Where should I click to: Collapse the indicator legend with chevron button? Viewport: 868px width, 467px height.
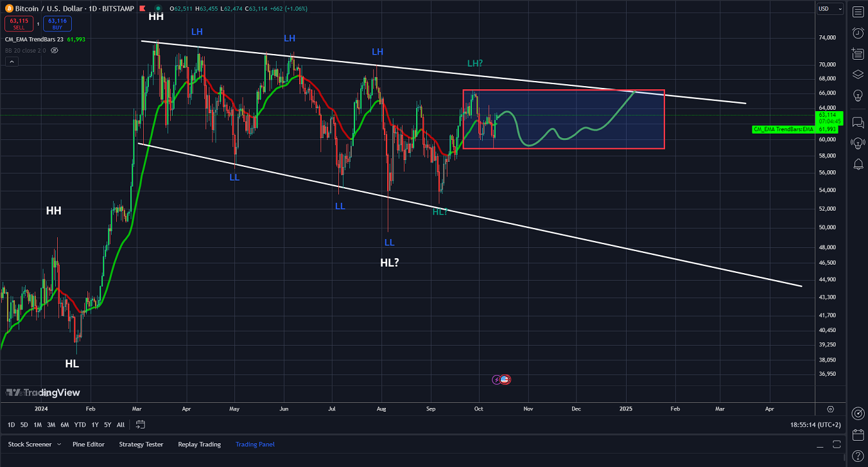click(x=12, y=62)
